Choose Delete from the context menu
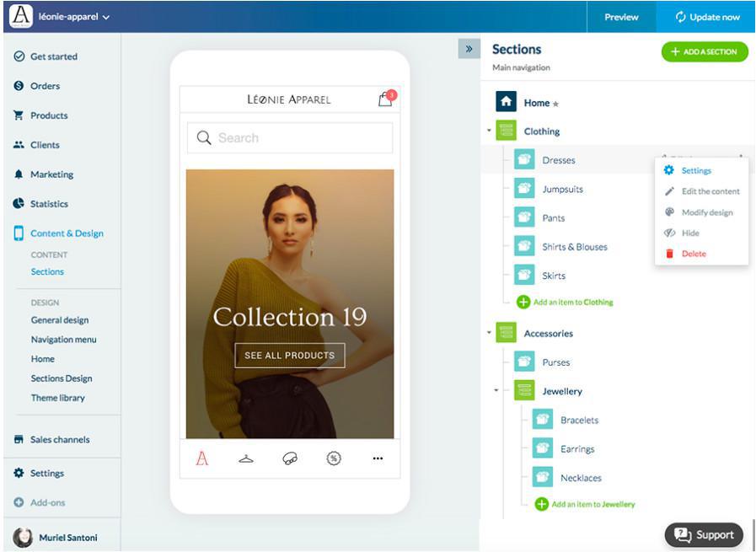The width and height of the screenshot is (756, 552). pyautogui.click(x=694, y=254)
